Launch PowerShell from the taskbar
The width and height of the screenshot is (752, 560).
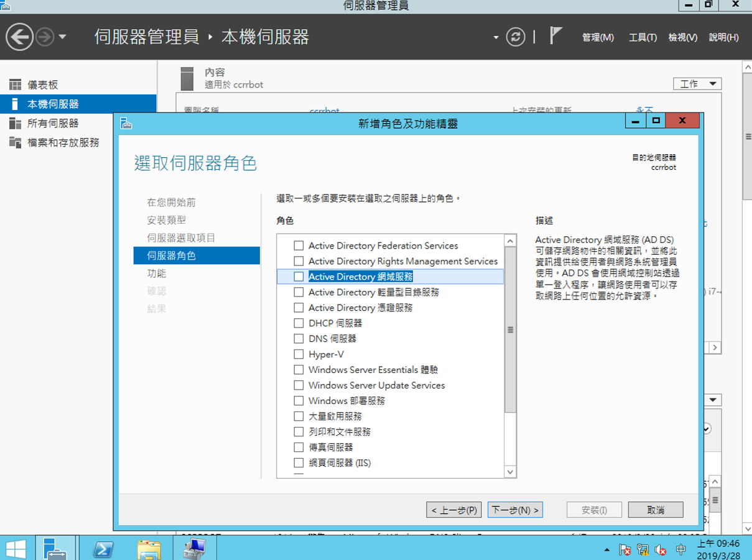[x=103, y=549]
